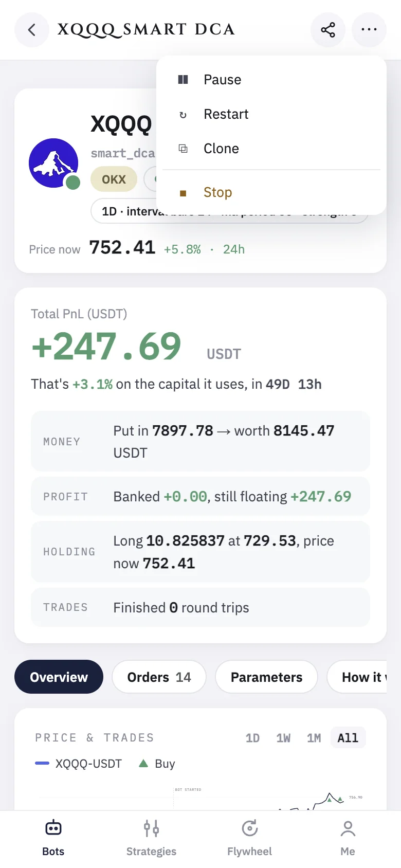Close the three-dots more menu
The height and width of the screenshot is (868, 401).
[369, 30]
